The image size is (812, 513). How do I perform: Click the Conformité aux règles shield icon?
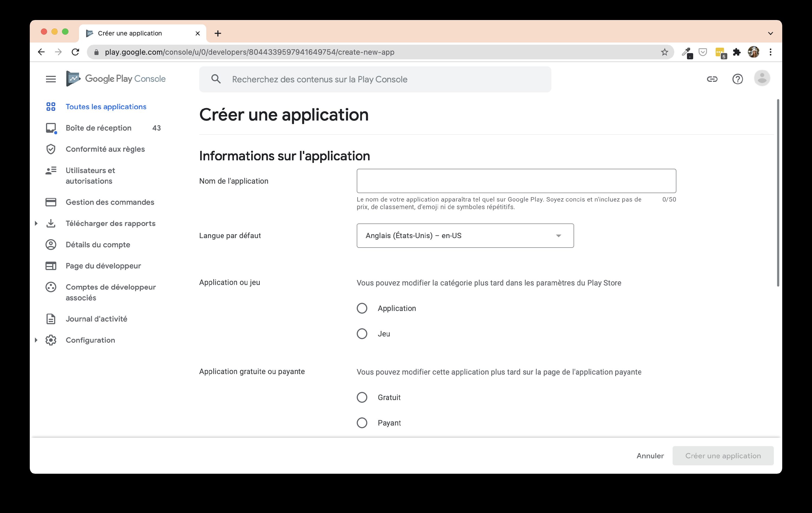(51, 149)
